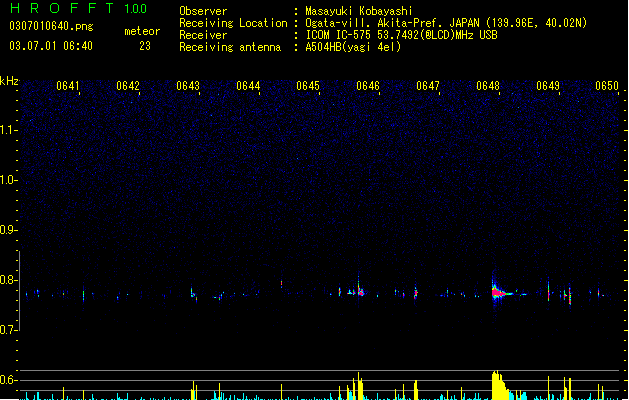Click the 0650 time marker
Image resolution: width=629 pixels, height=400 pixels.
point(607,86)
